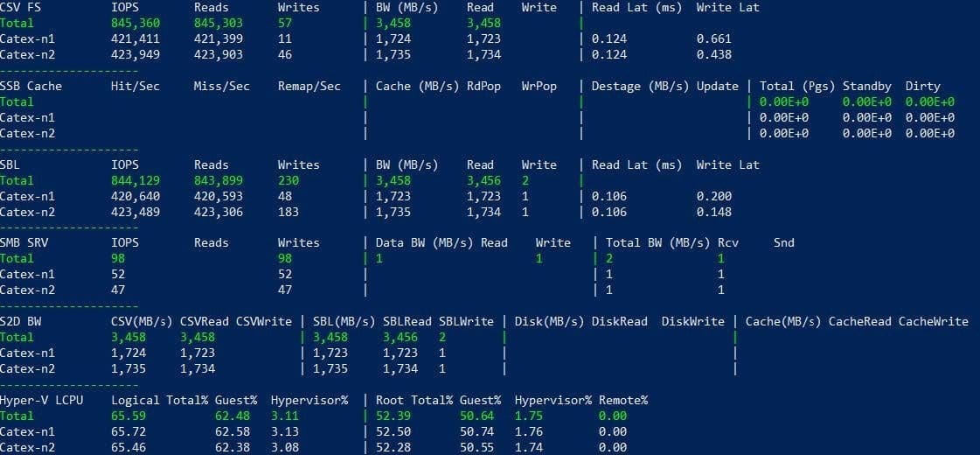Click the S2D BW section header
This screenshot has width=980, height=455.
tap(21, 321)
